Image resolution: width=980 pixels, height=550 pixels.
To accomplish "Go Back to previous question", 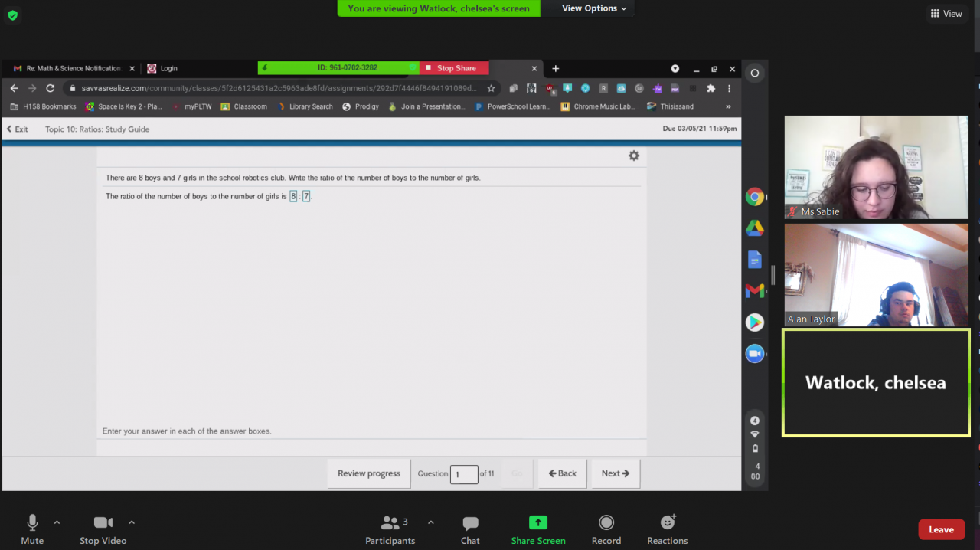I will point(563,473).
